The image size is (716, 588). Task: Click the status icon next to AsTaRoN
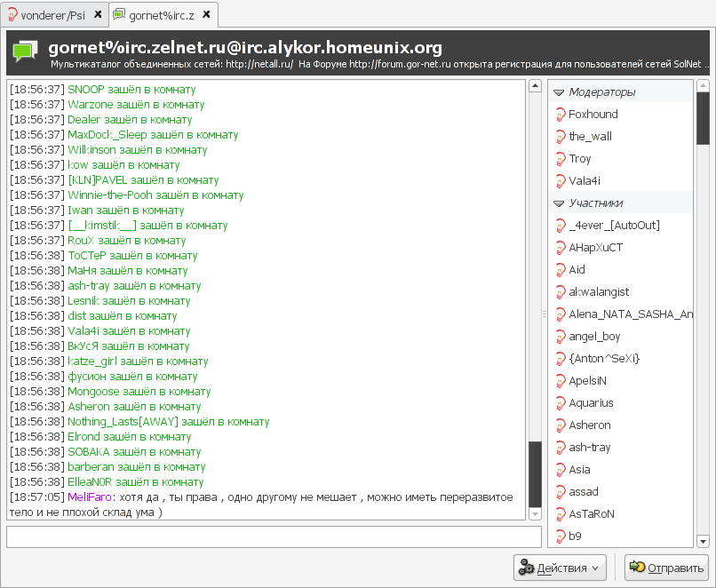[x=560, y=514]
